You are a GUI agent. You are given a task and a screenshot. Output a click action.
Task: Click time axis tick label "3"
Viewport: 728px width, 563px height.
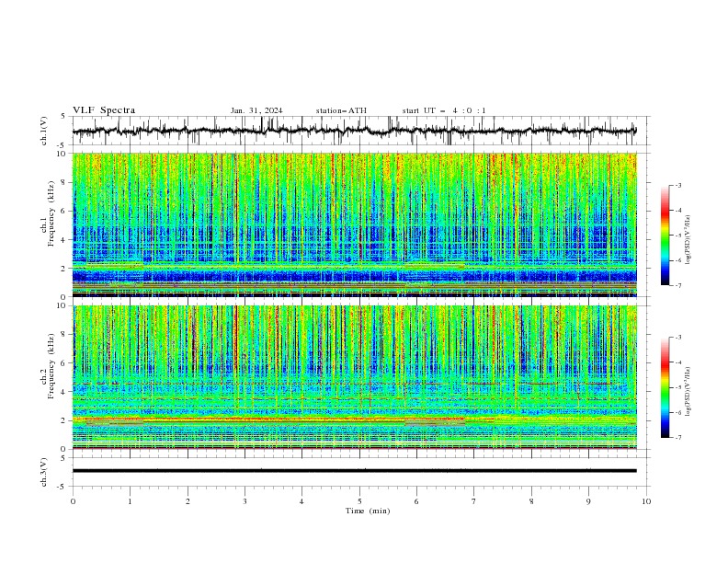(245, 501)
